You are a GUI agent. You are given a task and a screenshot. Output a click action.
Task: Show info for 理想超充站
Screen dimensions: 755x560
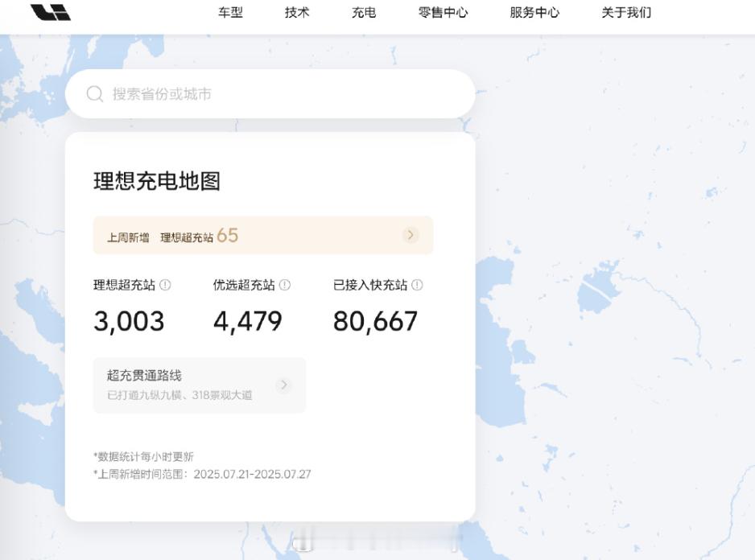[x=165, y=285]
